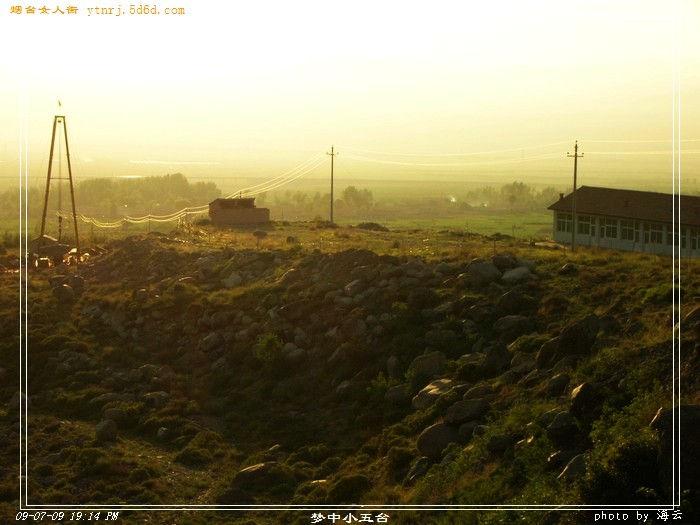700x525 pixels.
Task: Click the 'photo by 海云' credit text
Action: [637, 516]
